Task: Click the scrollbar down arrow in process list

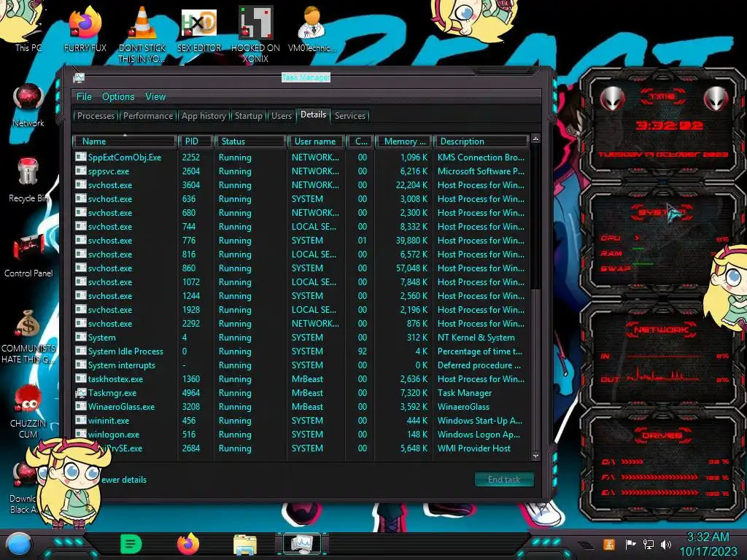Action: [x=535, y=456]
